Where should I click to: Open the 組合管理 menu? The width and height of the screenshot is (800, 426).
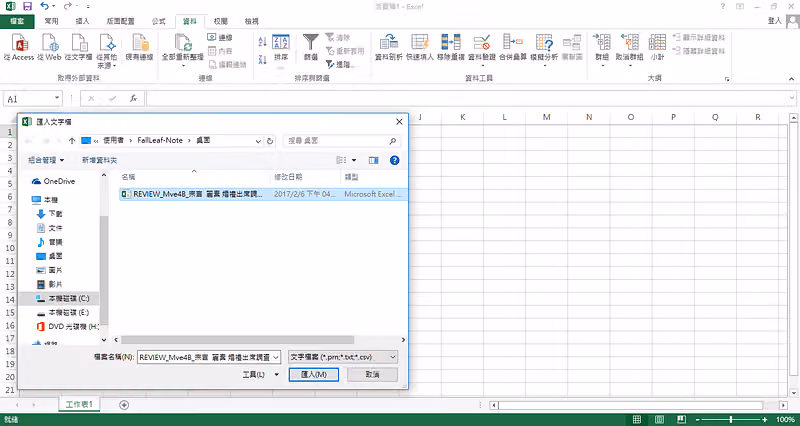46,160
